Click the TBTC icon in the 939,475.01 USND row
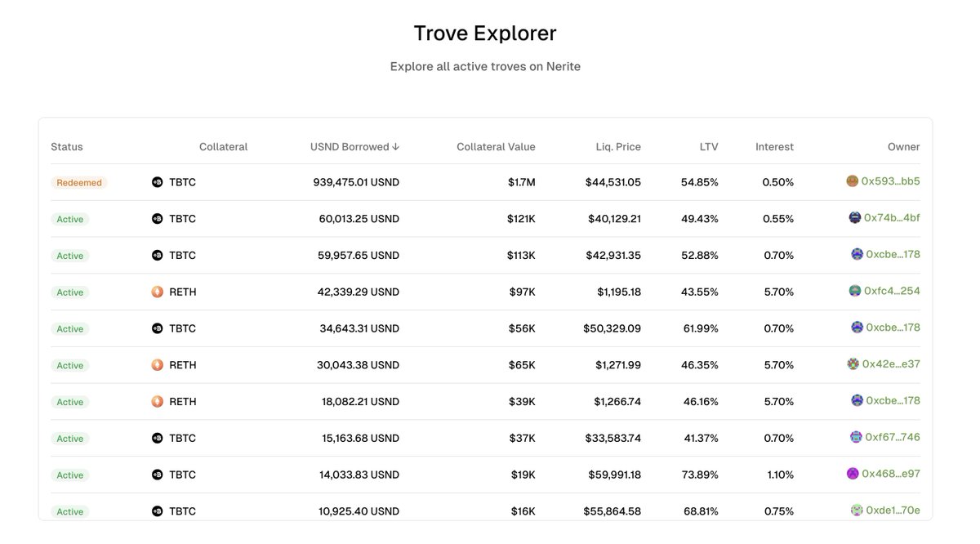Image resolution: width=980 pixels, height=544 pixels. [158, 182]
